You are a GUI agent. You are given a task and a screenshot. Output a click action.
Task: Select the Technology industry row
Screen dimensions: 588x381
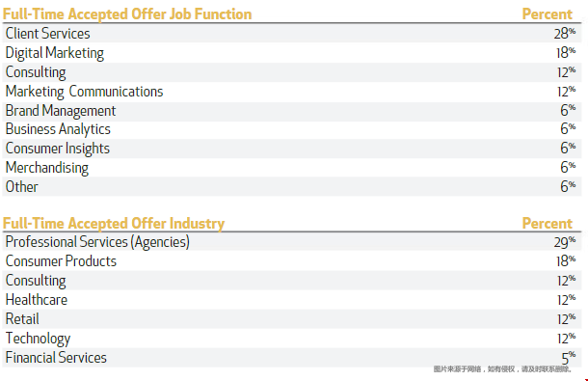[292, 339]
